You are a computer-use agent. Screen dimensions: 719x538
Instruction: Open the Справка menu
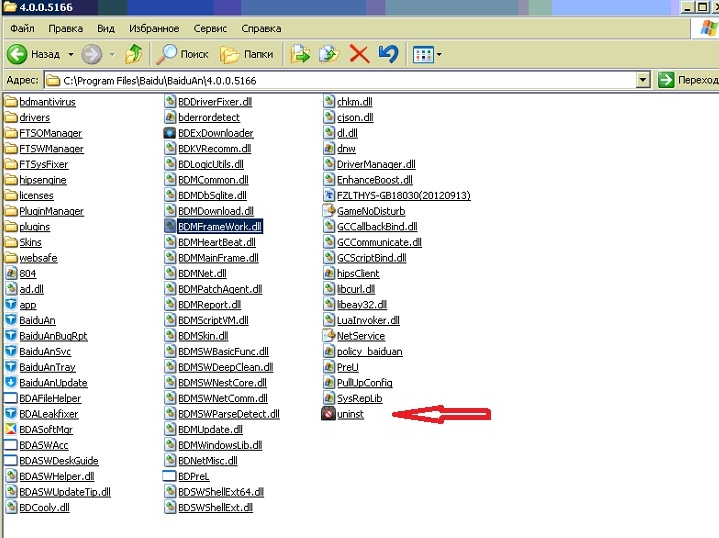[x=261, y=28]
